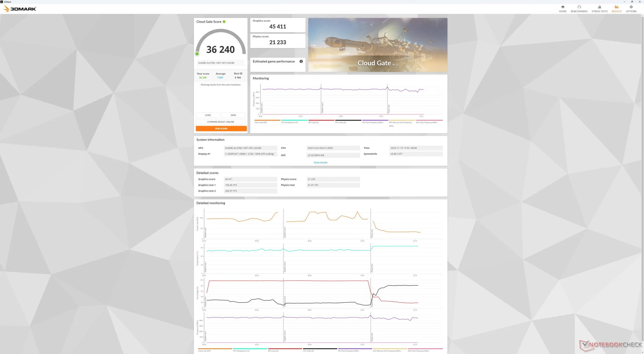The height and width of the screenshot is (354, 644).
Task: Expand system info with Show details
Action: tap(320, 163)
